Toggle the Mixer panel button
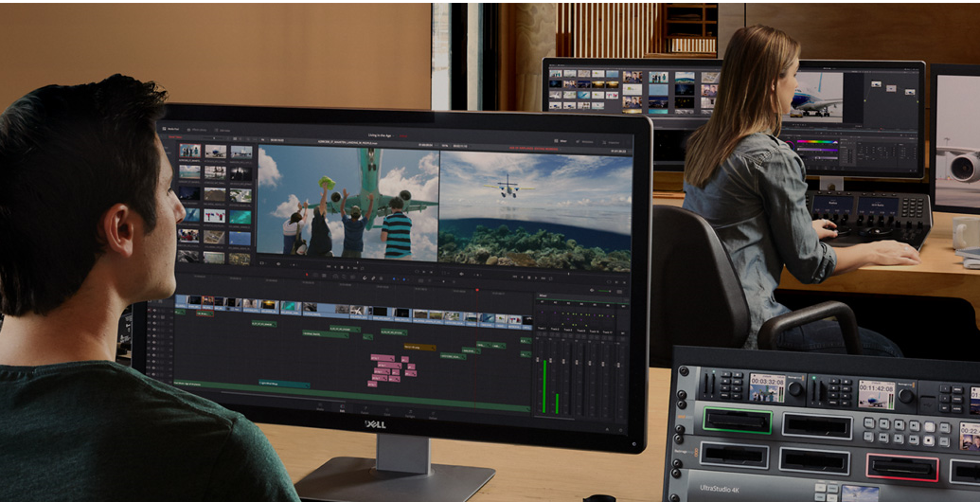This screenshot has width=980, height=502. tap(561, 141)
